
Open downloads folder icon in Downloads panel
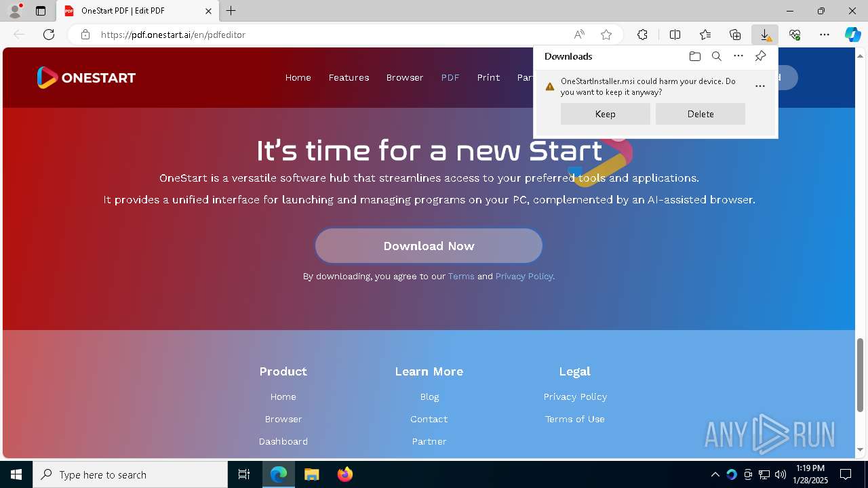(x=695, y=56)
